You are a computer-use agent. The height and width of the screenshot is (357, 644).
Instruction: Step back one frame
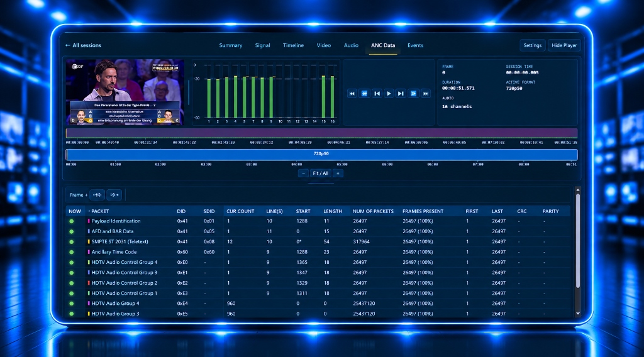coord(377,94)
